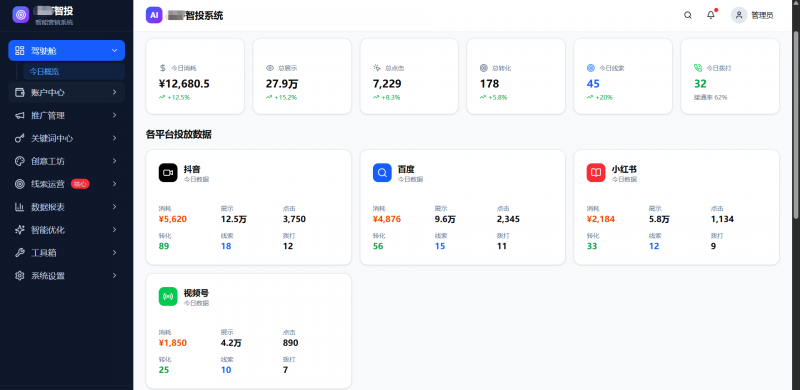Click the 3,750 Douyin clicks value
Viewport: 800px width, 390px height.
[294, 220]
